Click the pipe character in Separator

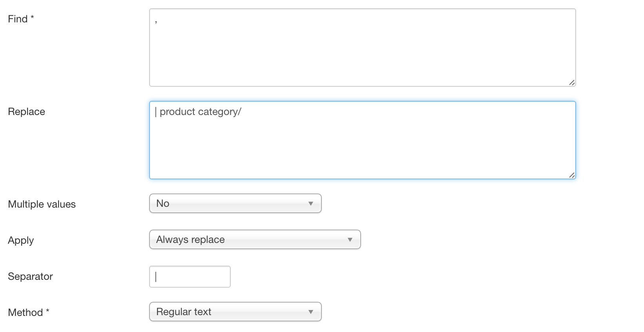[156, 277]
